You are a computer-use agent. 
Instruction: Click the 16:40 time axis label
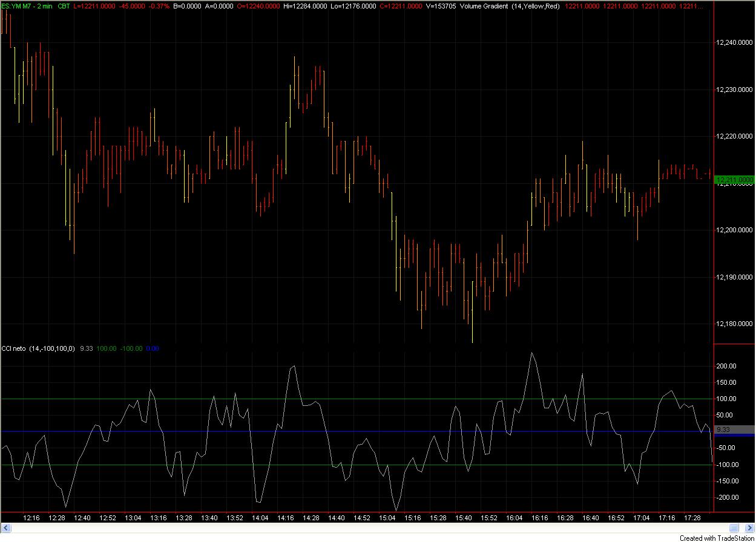click(591, 518)
